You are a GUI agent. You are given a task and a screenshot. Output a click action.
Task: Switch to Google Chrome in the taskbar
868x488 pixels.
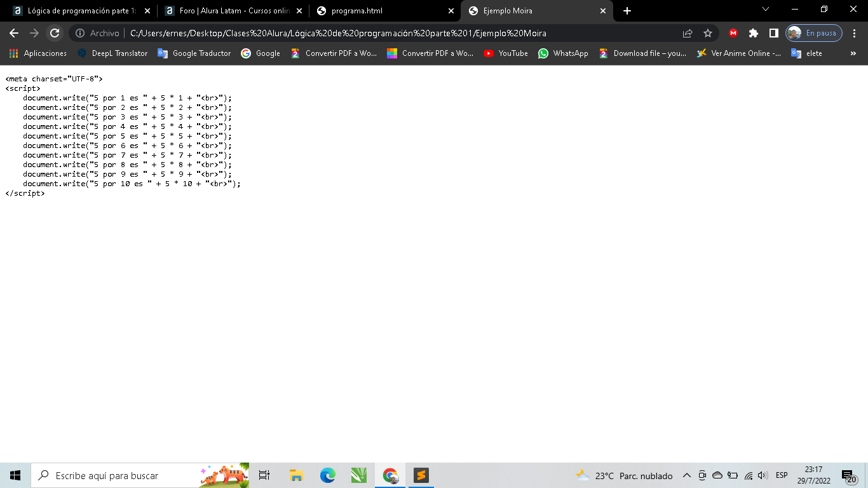(390, 475)
